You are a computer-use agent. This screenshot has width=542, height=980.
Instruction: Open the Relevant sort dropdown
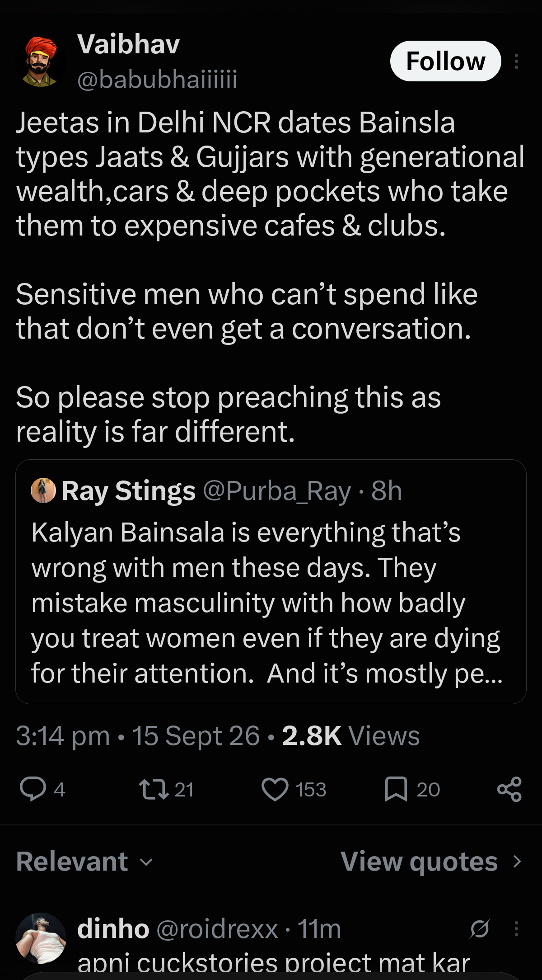84,861
